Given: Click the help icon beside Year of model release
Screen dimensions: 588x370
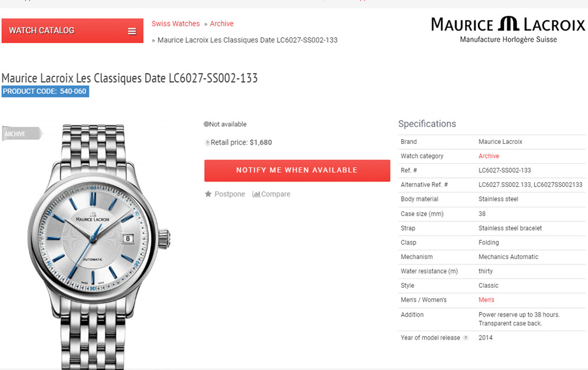Looking at the screenshot, I should pos(465,338).
